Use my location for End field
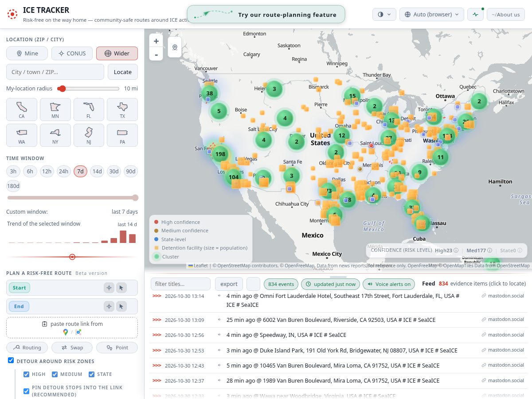Viewport: 532px width, 399px height. click(x=109, y=306)
